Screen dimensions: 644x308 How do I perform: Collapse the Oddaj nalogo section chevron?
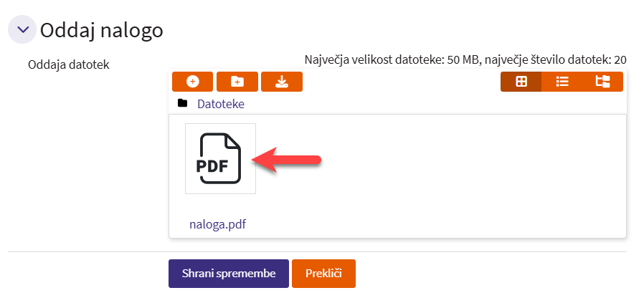(22, 30)
